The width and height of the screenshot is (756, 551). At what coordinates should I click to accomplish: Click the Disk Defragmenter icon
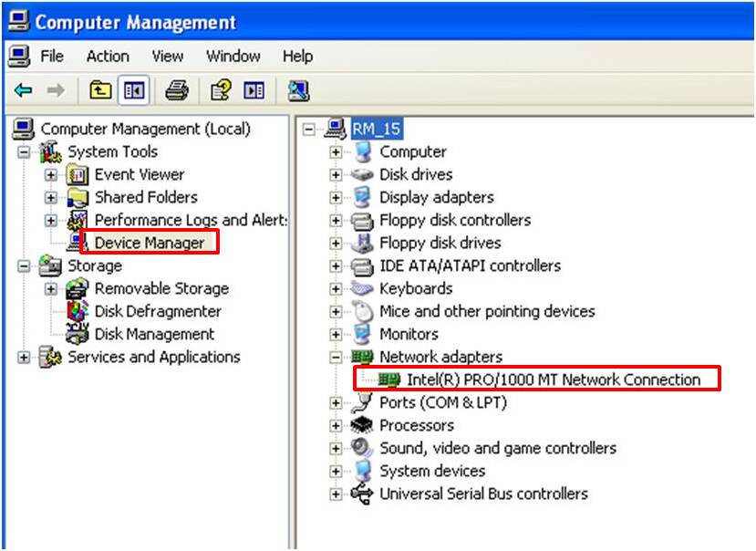(78, 311)
